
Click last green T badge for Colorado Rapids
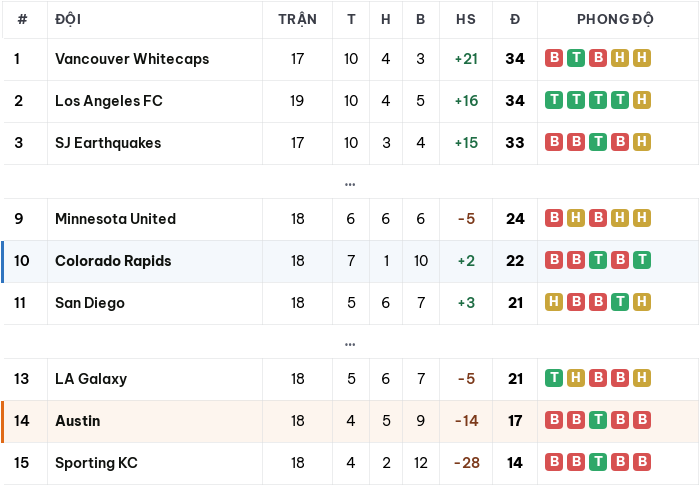click(x=642, y=260)
